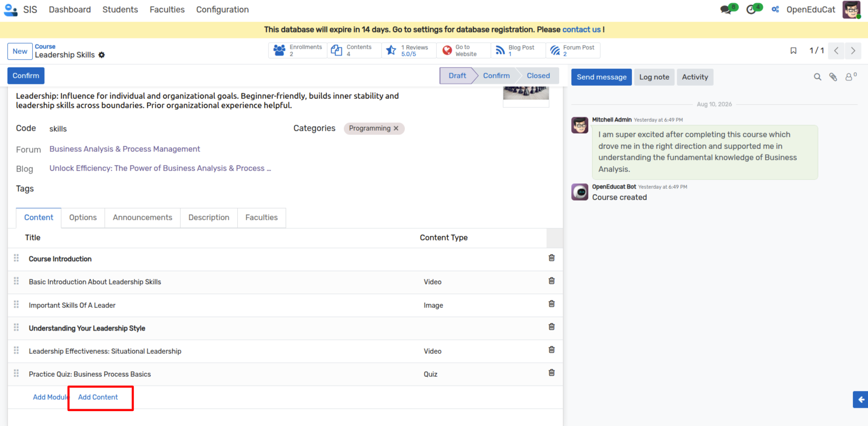Click the Go to Website globe button

pos(463,50)
